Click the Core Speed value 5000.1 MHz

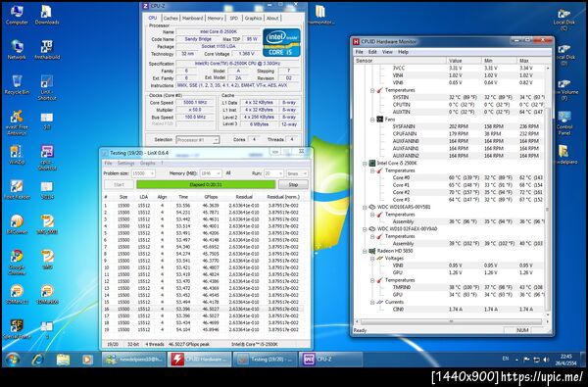195,102
